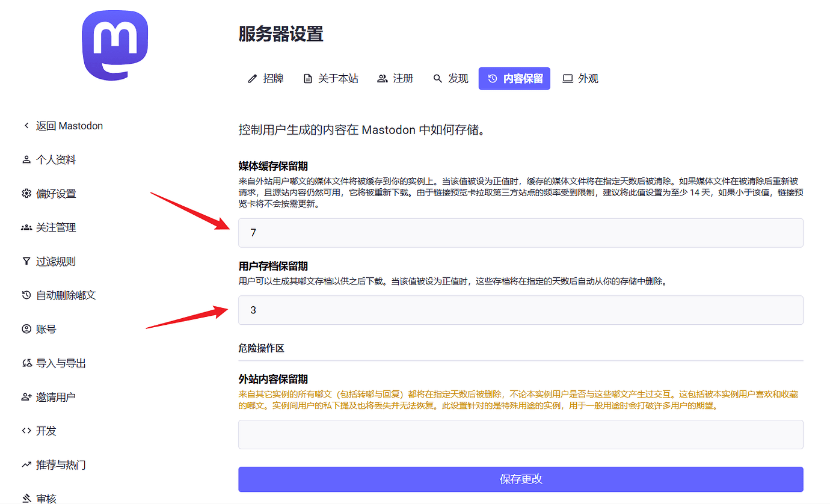This screenshot has width=830, height=504.
Task: Click the 自动删除嘟文 clock icon
Action: tap(26, 295)
